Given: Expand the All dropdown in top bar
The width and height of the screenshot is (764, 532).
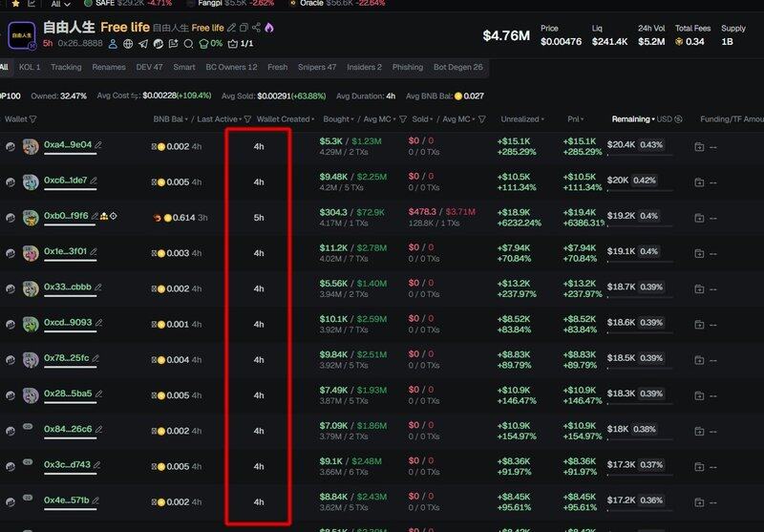Looking at the screenshot, I should (60, 4).
